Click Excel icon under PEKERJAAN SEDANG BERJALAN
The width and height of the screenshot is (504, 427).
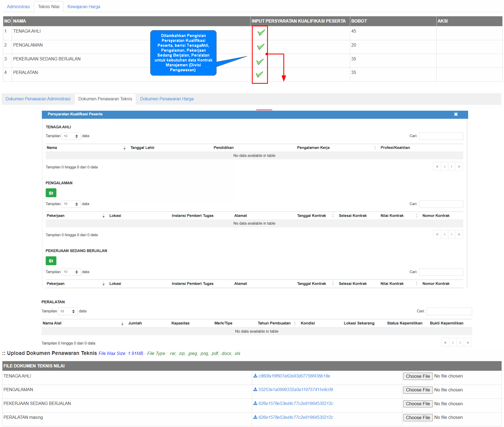tap(51, 261)
